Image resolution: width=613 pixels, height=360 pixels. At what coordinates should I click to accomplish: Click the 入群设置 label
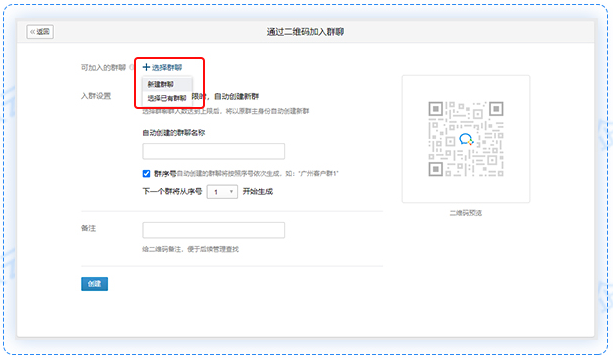click(96, 96)
